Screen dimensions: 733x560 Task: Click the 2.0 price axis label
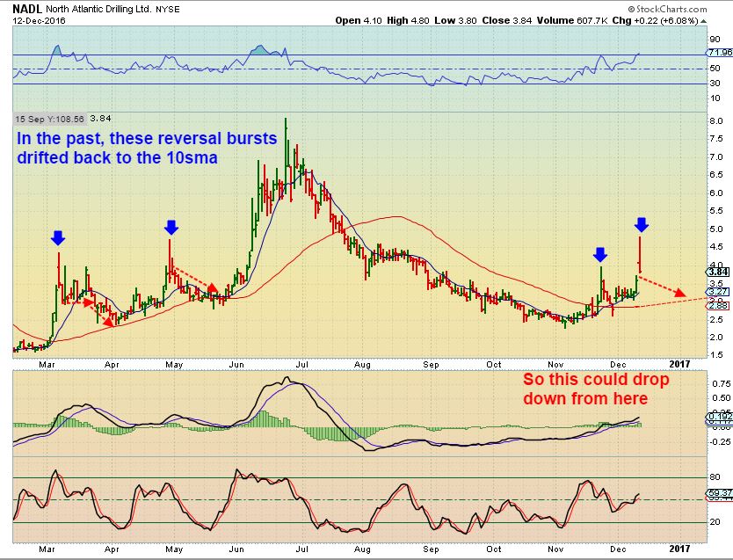pyautogui.click(x=716, y=337)
